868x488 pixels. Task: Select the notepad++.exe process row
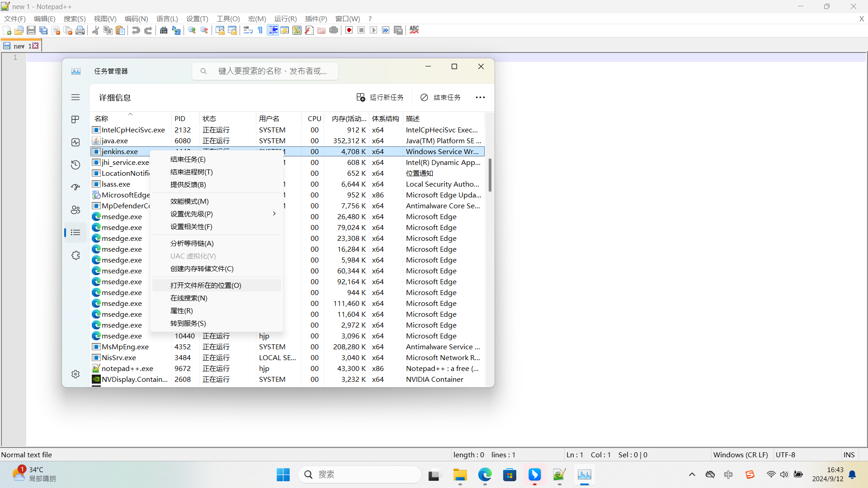(288, 369)
